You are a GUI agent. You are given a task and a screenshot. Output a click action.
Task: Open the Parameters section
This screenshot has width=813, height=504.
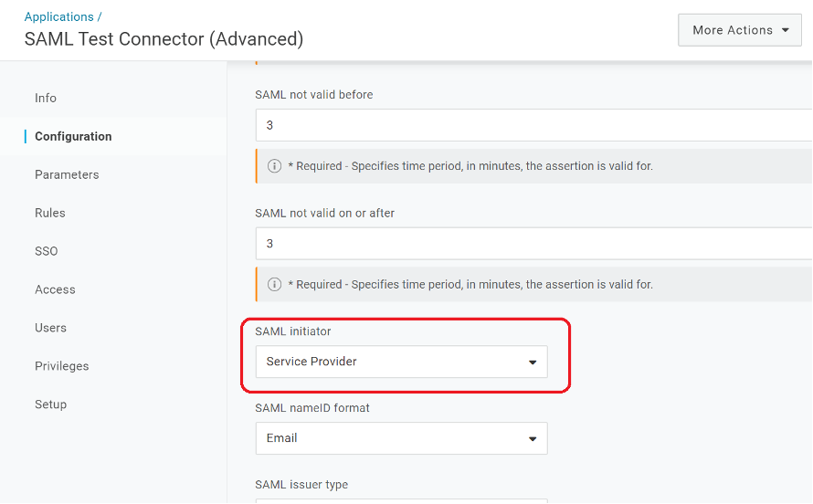67,174
